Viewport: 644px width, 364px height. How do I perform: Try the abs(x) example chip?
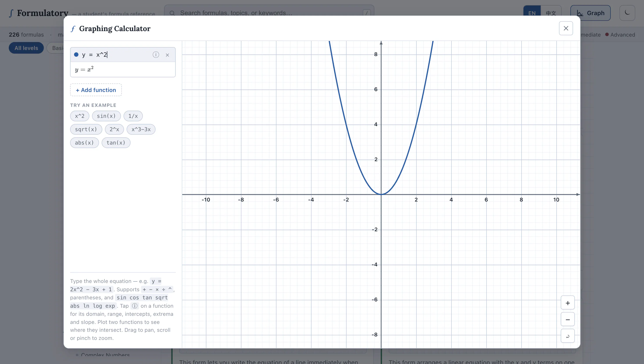click(85, 143)
